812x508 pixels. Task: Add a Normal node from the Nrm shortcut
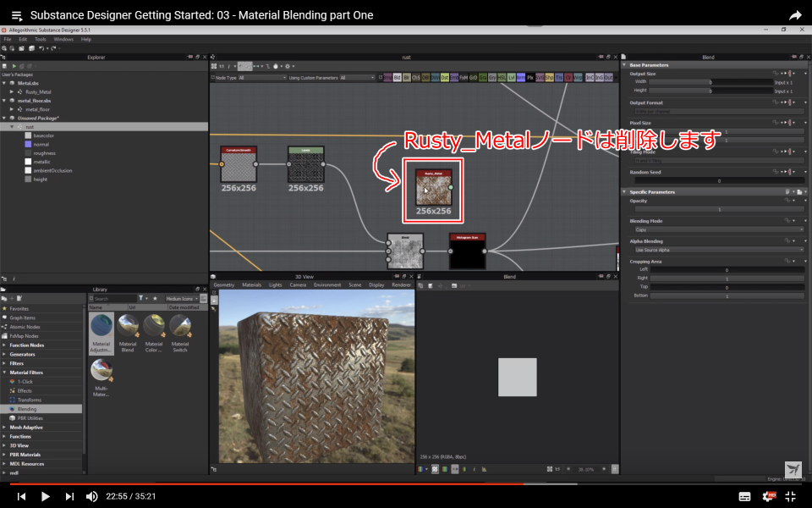point(520,78)
